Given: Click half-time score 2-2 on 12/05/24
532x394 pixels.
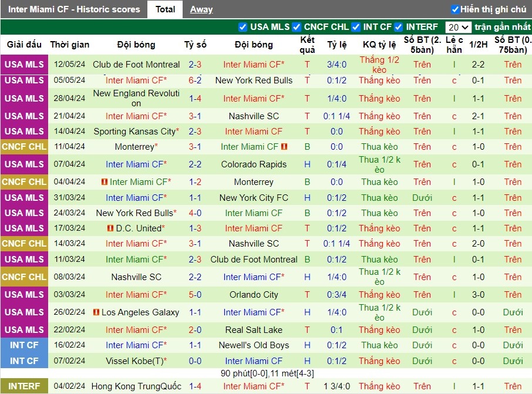Looking at the screenshot, I should pyautogui.click(x=478, y=65).
